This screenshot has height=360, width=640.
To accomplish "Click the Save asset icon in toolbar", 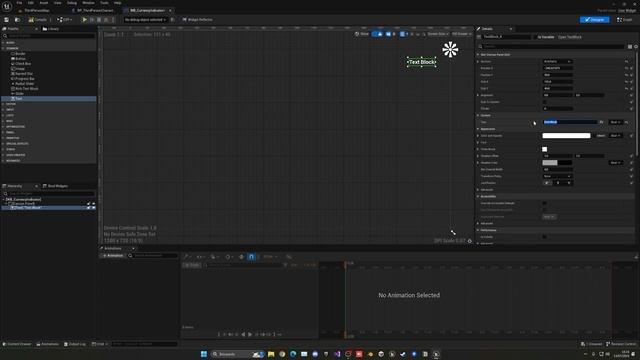I will coord(7,20).
